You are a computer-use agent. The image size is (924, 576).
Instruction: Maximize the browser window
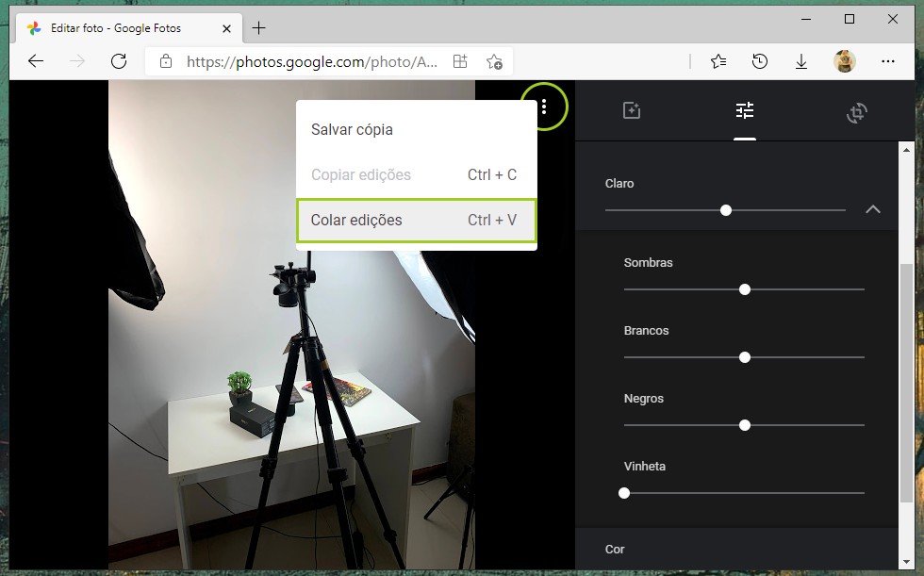(x=850, y=20)
